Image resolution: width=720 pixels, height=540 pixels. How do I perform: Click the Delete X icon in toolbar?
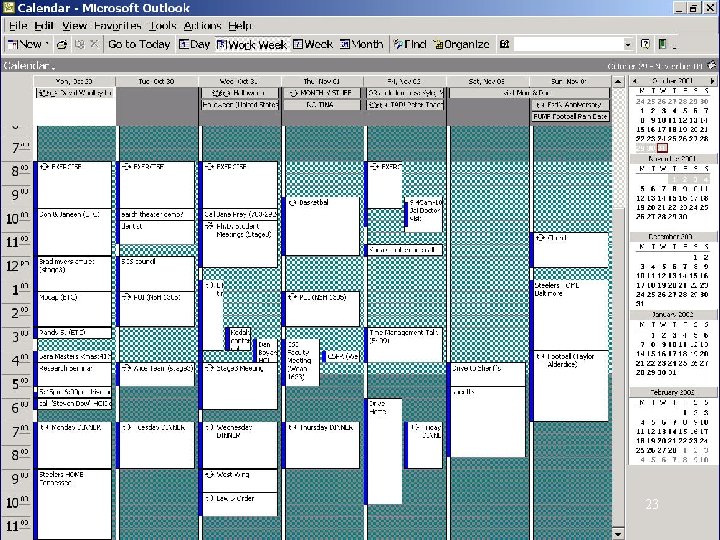pos(94,44)
